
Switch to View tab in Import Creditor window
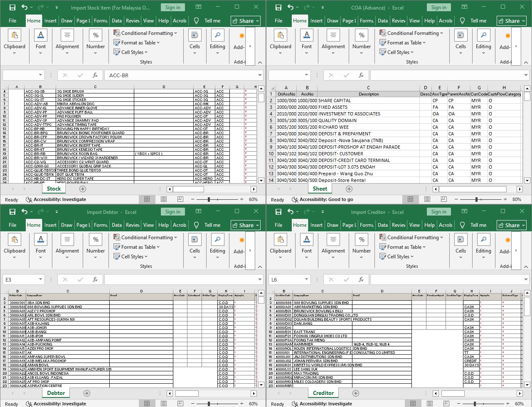(414, 225)
